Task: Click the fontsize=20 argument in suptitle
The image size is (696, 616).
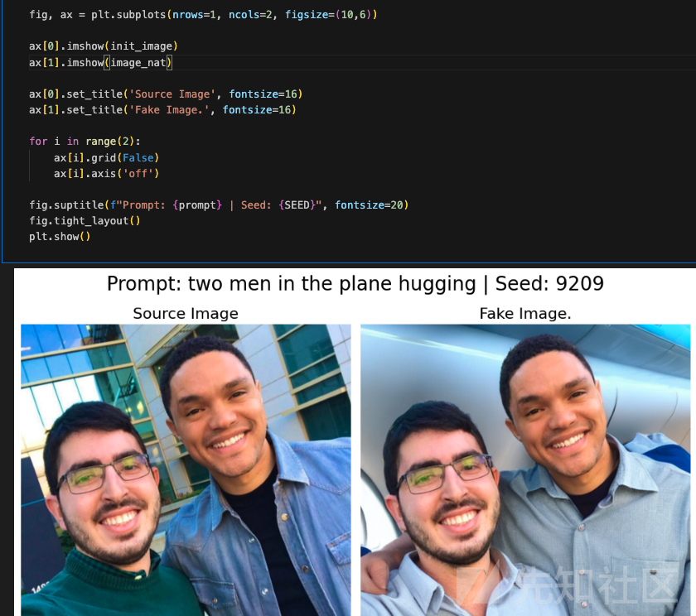Action: 369,205
